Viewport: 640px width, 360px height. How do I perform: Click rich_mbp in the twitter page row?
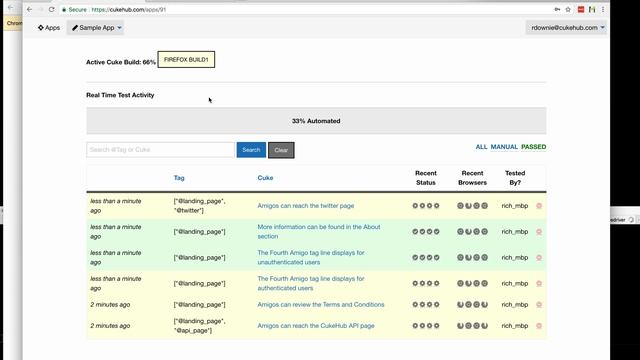tap(515, 206)
